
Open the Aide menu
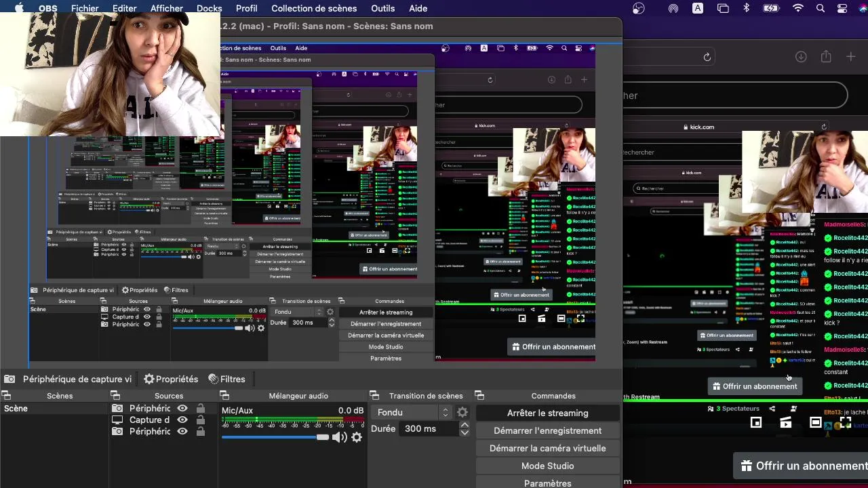(418, 8)
